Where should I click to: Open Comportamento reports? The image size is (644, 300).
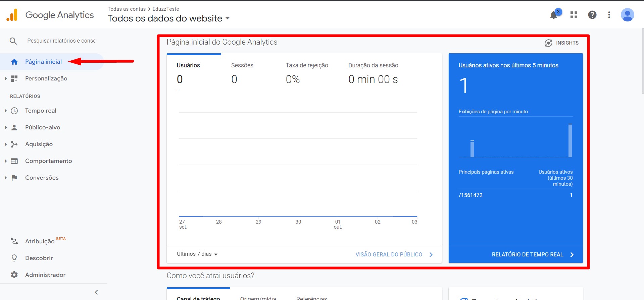[x=48, y=161]
